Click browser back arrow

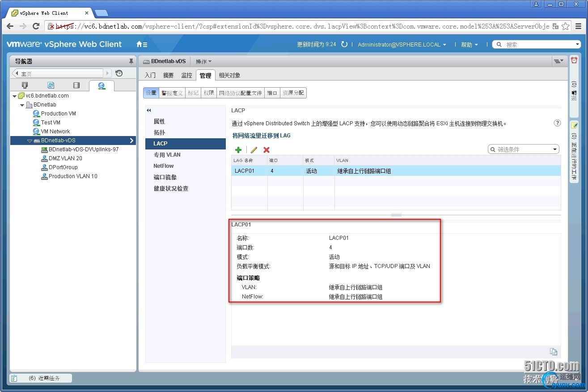(10, 26)
